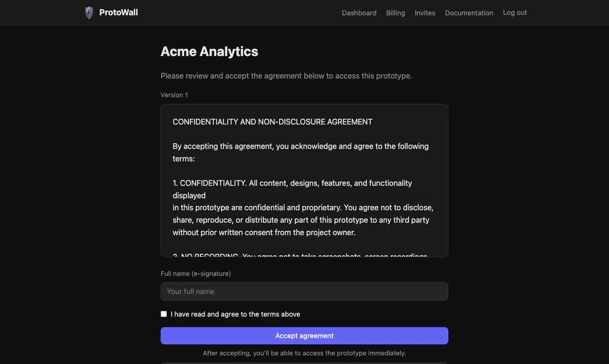
Task: Open the Invites page
Action: tap(425, 13)
